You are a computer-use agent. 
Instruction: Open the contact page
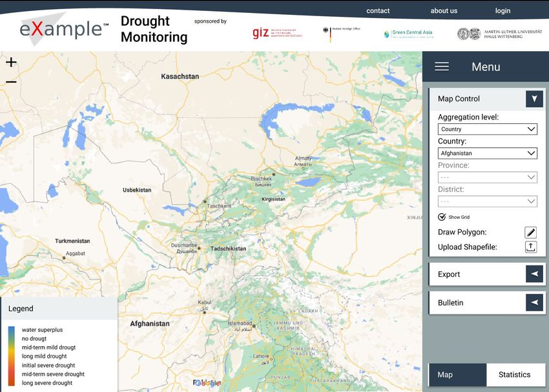point(378,11)
